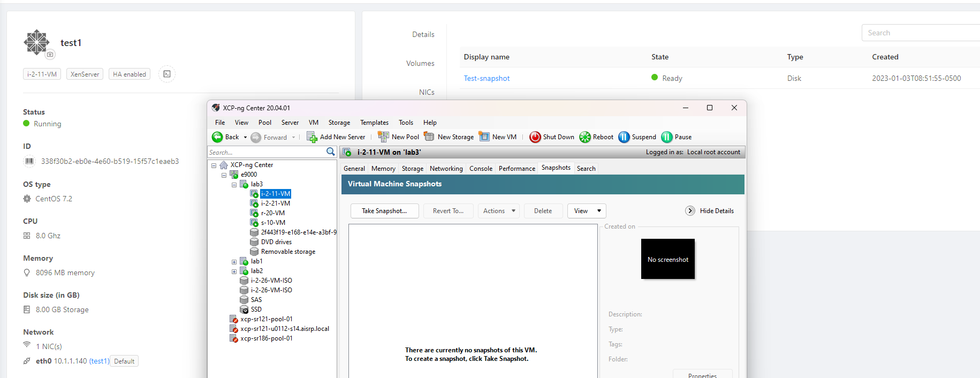This screenshot has height=378, width=980.
Task: Click the SAS storage icon in tree
Action: [x=244, y=300]
